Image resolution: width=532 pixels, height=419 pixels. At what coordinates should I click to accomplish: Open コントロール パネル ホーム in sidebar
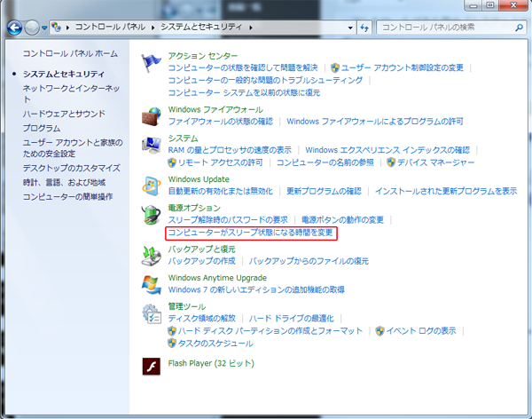click(x=69, y=54)
